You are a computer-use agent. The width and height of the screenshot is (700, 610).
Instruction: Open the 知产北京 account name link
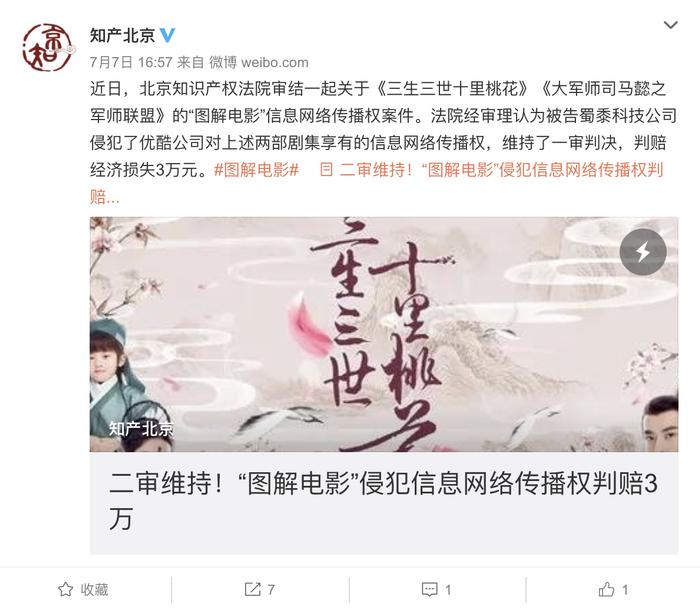pos(122,35)
